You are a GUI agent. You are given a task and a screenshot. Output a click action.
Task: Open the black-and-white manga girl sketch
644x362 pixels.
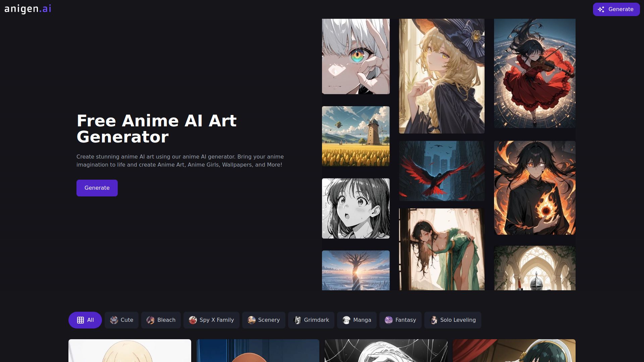tap(356, 208)
